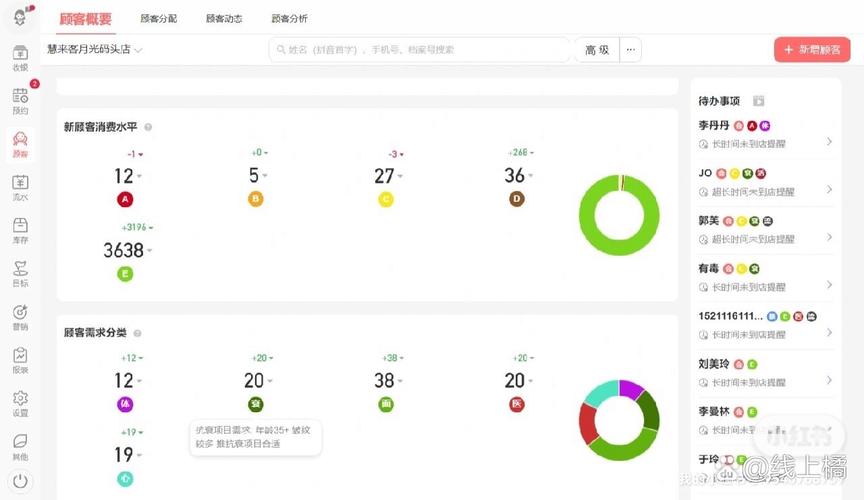This screenshot has width=864, height=500.
Task: Click the green 面 demand badge
Action: pos(386,404)
